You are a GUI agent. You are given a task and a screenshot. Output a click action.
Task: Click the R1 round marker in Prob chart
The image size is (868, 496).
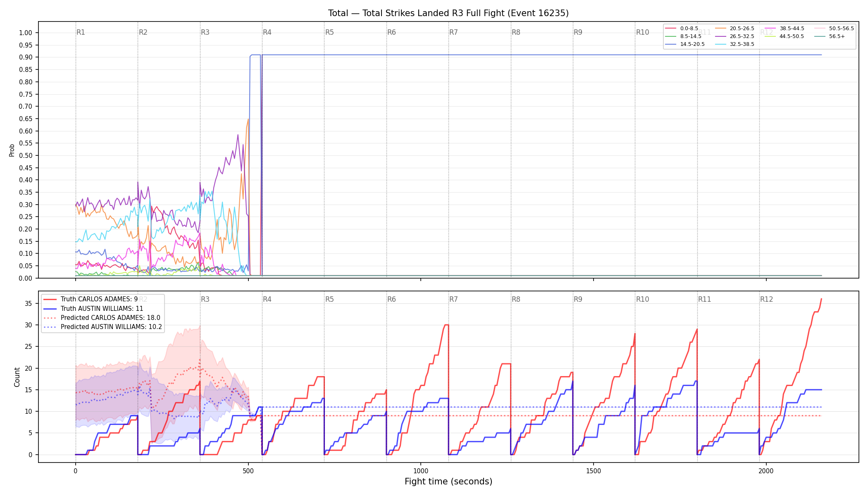(81, 32)
